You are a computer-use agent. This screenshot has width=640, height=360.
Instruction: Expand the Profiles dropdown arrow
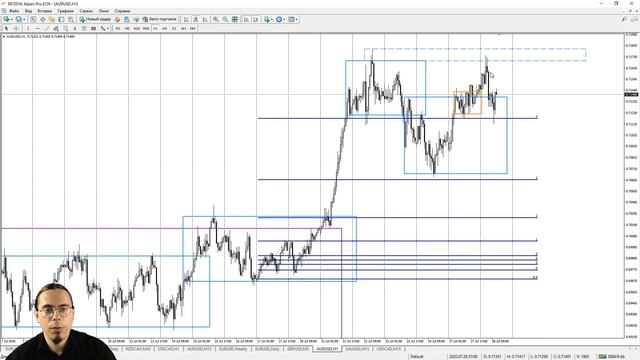click(24, 19)
